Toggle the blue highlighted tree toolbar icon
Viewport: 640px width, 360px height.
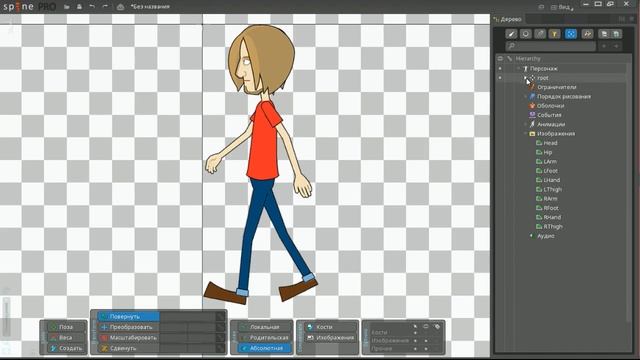click(571, 34)
